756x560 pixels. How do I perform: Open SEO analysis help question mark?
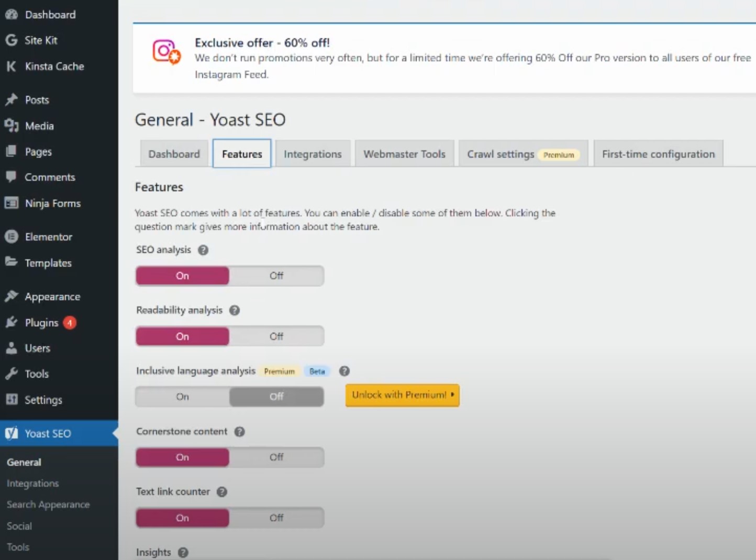tap(203, 250)
